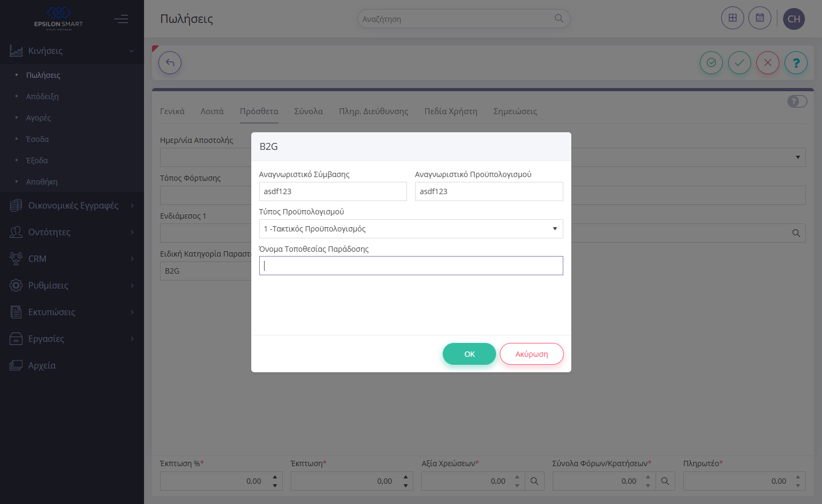Click the Ακύρωση button in B2G dialog
Viewport: 822px width, 504px height.
(x=531, y=354)
